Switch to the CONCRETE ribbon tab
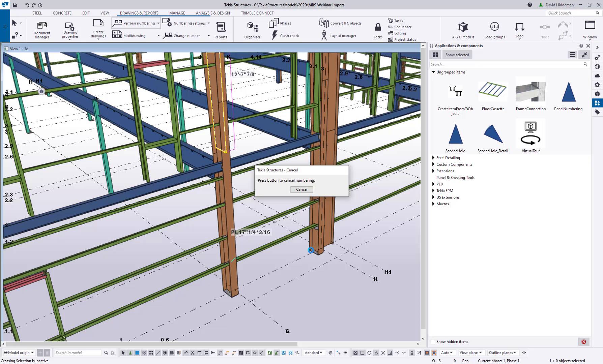The image size is (603, 364). pos(62,13)
